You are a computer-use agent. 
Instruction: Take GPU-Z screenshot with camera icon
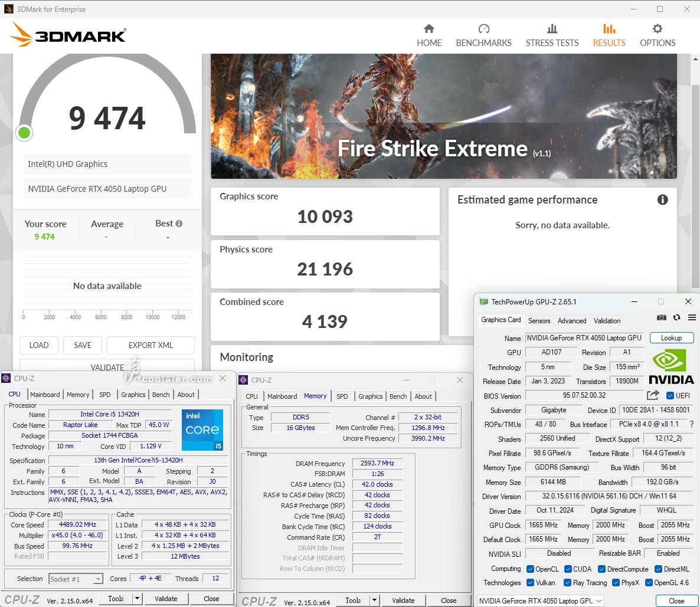662,317
